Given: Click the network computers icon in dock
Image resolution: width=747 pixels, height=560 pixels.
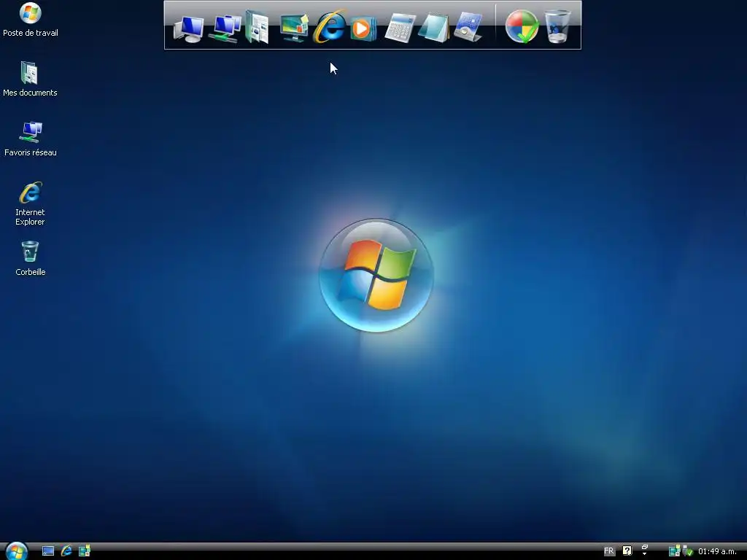Looking at the screenshot, I should pyautogui.click(x=225, y=28).
